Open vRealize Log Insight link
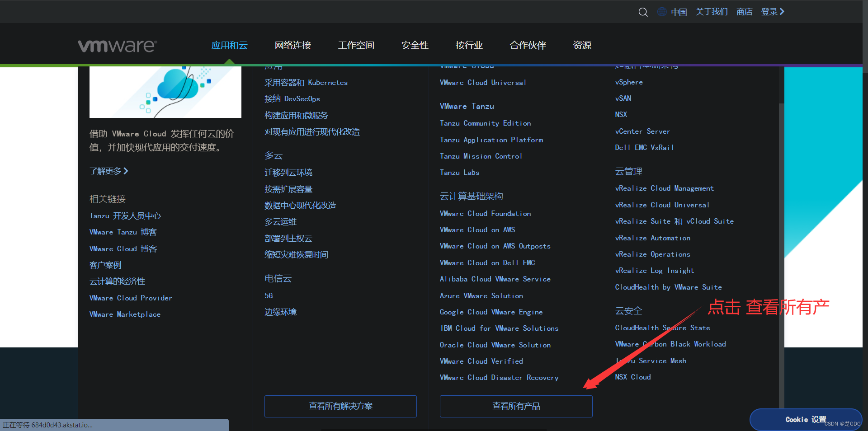The image size is (868, 431). [x=655, y=271]
